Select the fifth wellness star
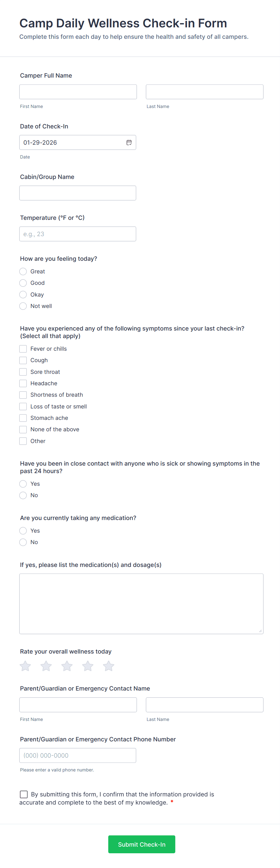The image size is (280, 868). 109,666
